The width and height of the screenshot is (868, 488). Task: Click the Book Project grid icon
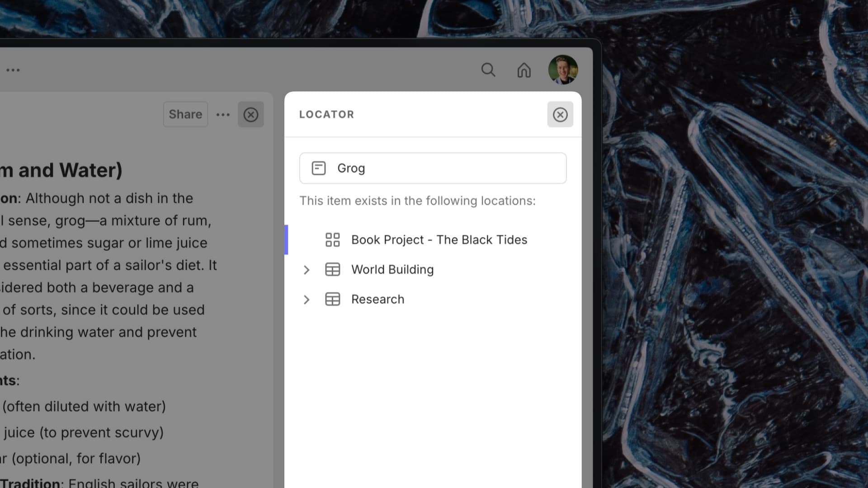pyautogui.click(x=333, y=239)
